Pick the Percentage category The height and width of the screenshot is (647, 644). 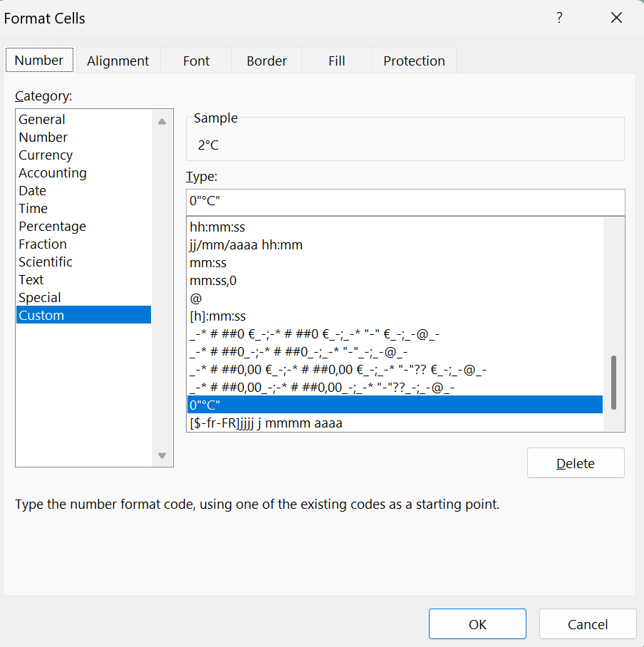tap(84, 226)
